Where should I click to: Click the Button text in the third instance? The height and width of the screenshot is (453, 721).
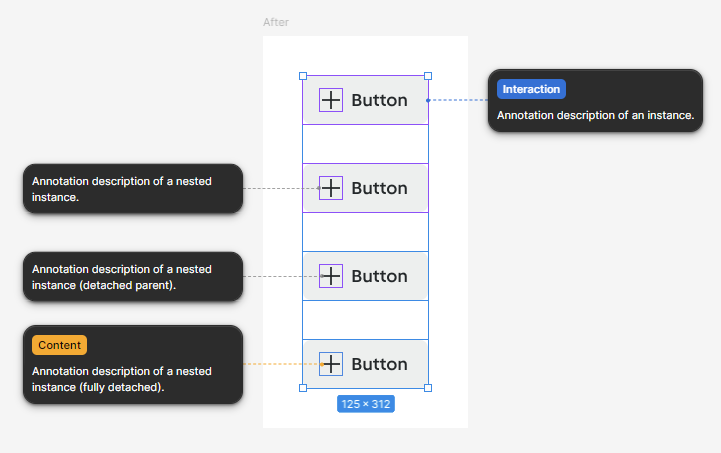379,276
